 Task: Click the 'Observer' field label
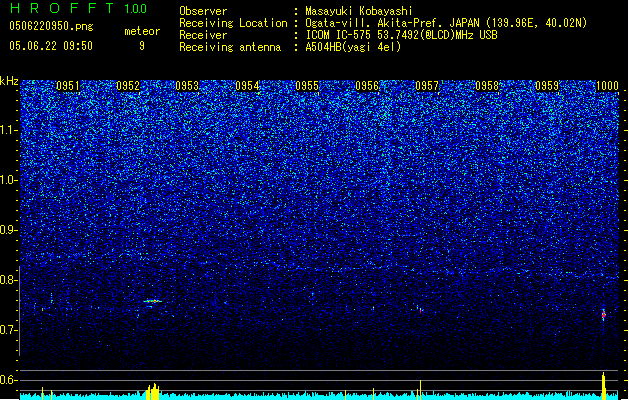[x=203, y=11]
